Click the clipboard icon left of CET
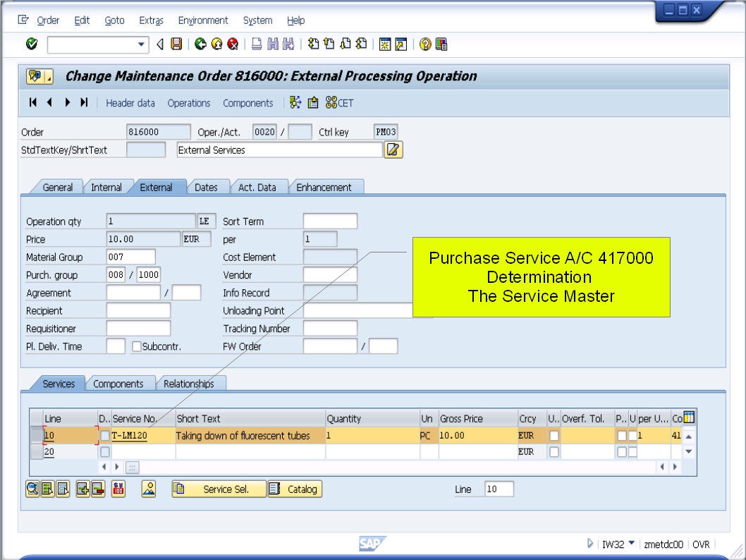The width and height of the screenshot is (746, 560). pyautogui.click(x=313, y=103)
